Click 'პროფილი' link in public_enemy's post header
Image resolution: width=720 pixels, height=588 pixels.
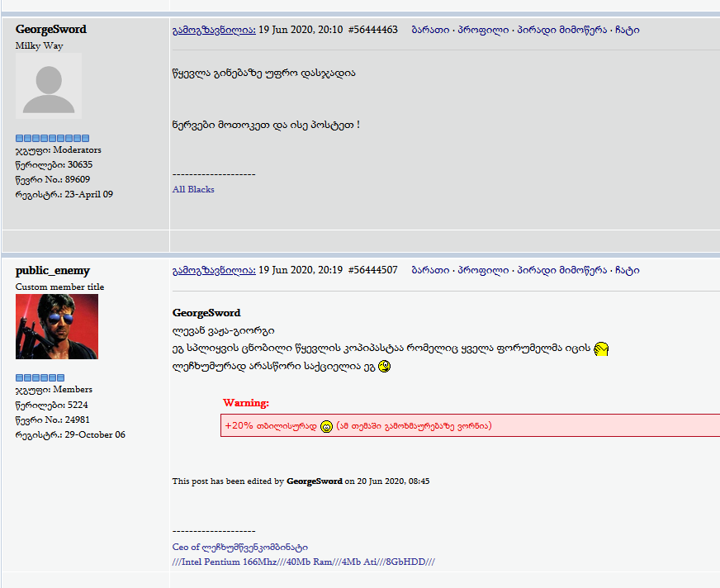[484, 270]
